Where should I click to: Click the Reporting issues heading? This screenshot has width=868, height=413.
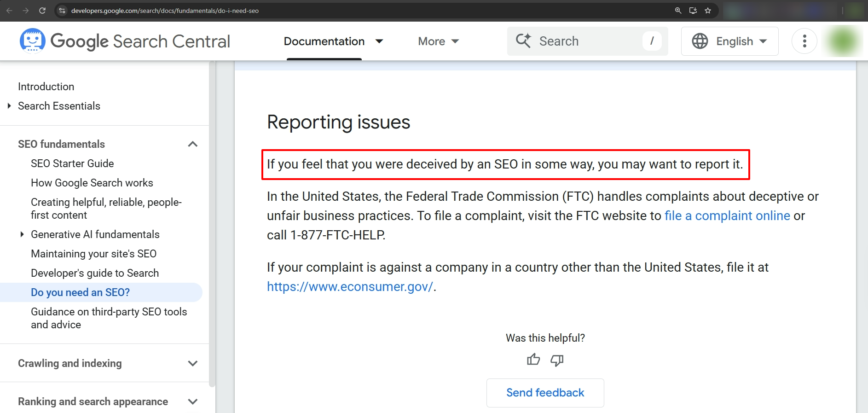(x=338, y=122)
